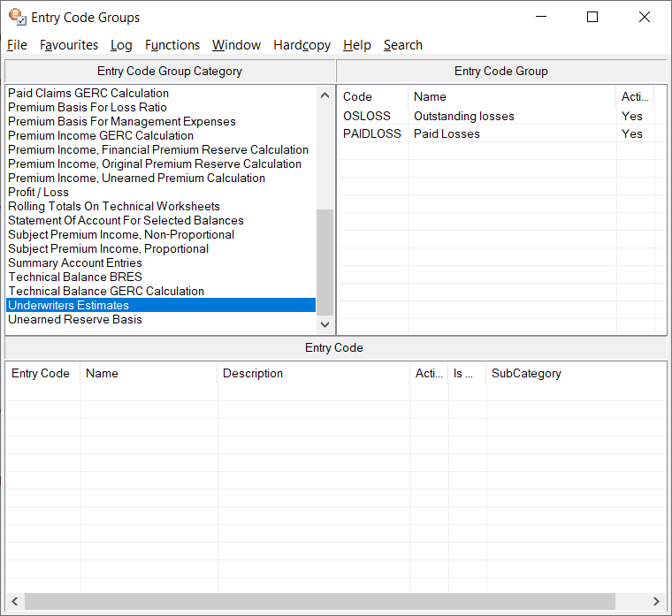Open the Hardcopy menu

[302, 45]
